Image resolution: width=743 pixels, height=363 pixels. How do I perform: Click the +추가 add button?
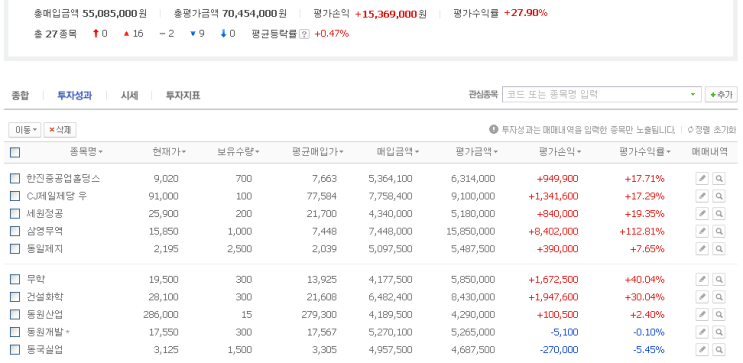coord(721,94)
